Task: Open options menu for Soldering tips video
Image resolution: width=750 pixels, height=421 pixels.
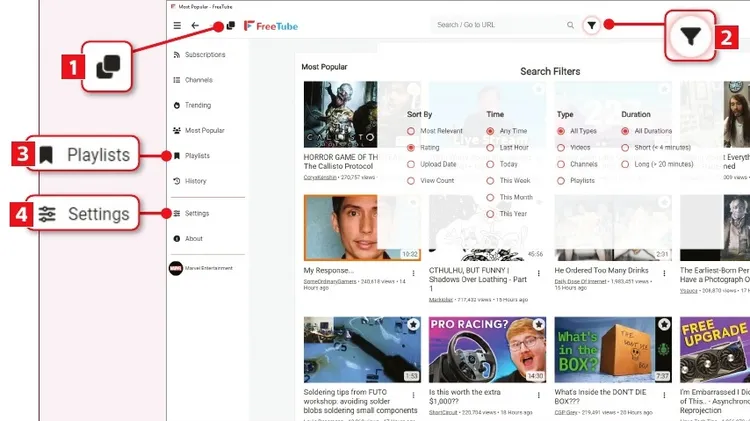Action: click(x=413, y=395)
